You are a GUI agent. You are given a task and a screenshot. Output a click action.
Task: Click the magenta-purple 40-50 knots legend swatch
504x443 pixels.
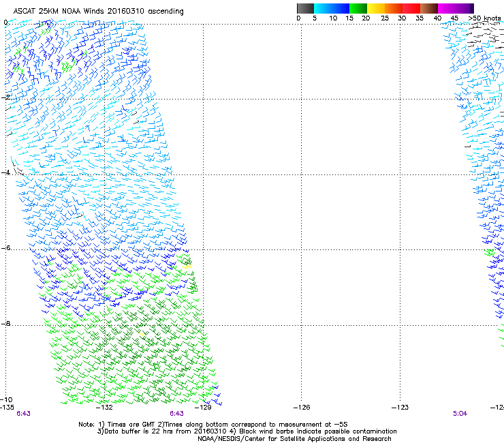pos(456,8)
